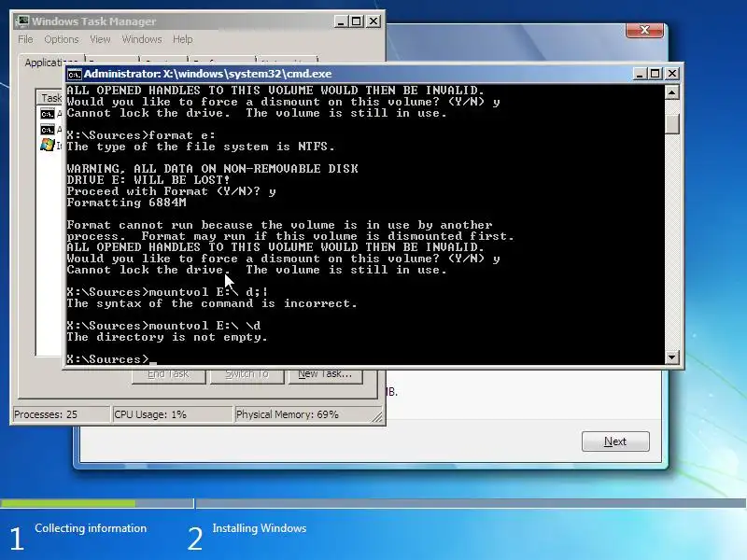Image resolution: width=747 pixels, height=560 pixels.
Task: Click the cmd scrollbar down arrow
Action: point(671,357)
